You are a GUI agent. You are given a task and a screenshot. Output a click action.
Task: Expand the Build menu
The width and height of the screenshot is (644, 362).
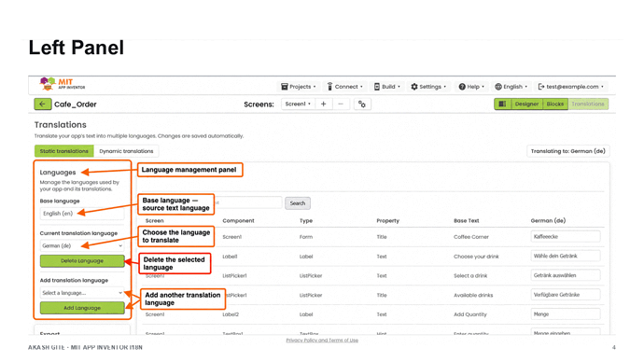(x=387, y=87)
